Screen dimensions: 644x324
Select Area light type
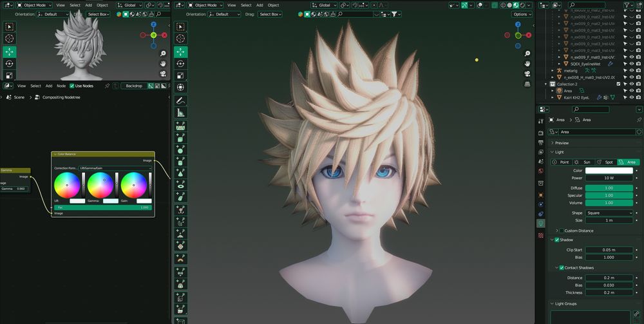628,162
